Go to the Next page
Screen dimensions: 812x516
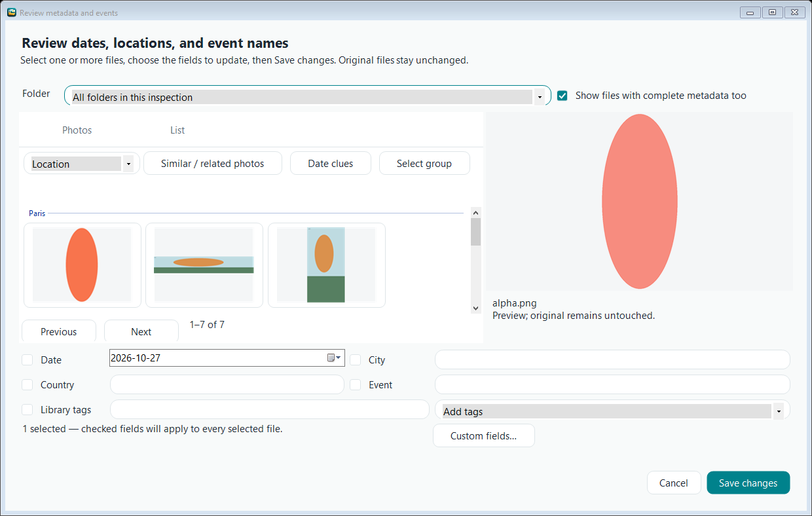tap(141, 331)
